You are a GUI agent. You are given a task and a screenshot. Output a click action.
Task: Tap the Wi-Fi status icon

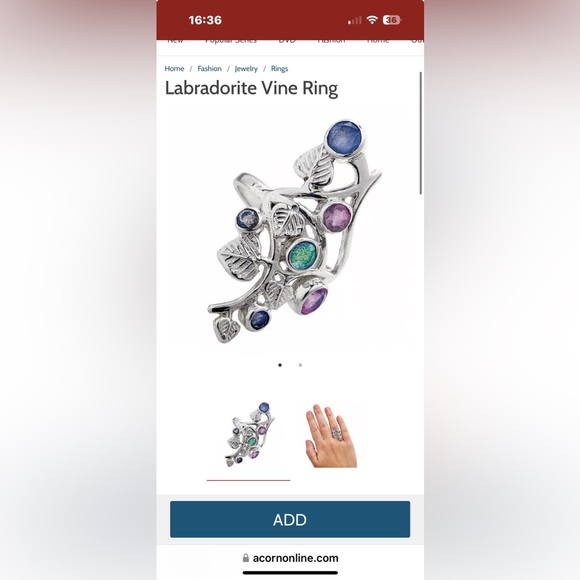tap(372, 20)
